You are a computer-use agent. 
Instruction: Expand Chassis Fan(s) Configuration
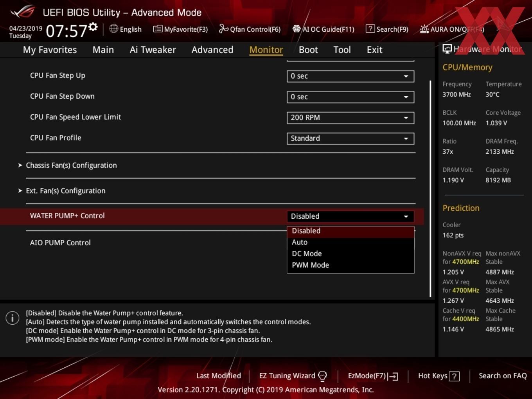(x=71, y=165)
